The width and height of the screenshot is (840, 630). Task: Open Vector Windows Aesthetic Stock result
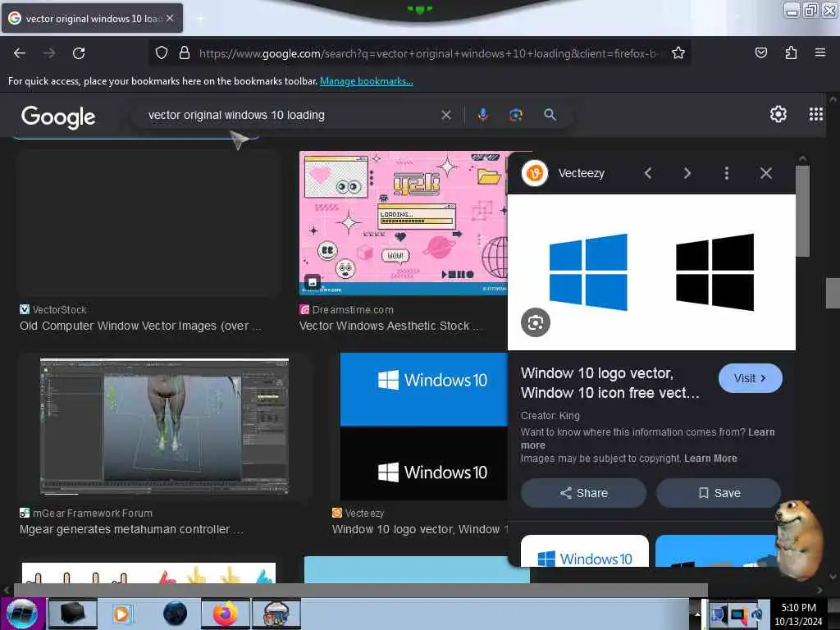point(390,326)
